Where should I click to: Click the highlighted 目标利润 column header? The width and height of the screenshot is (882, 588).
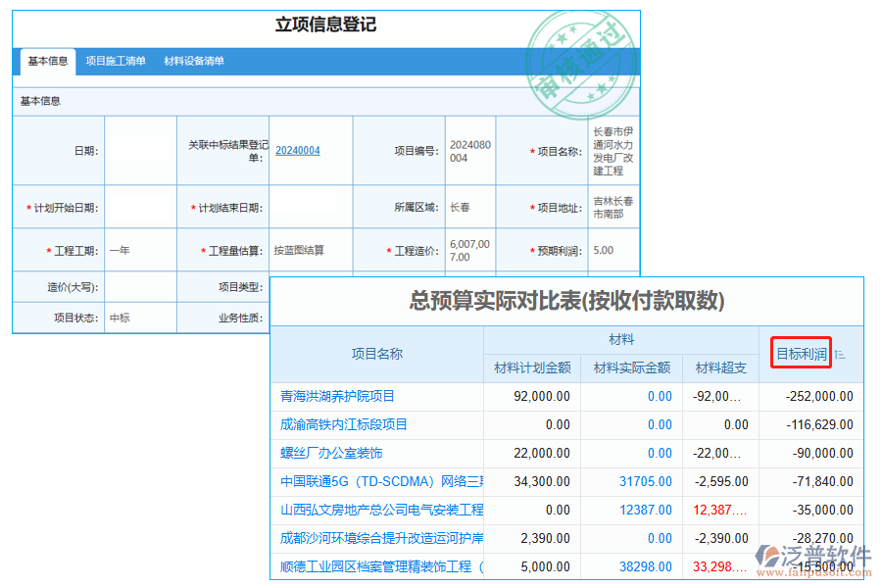800,354
